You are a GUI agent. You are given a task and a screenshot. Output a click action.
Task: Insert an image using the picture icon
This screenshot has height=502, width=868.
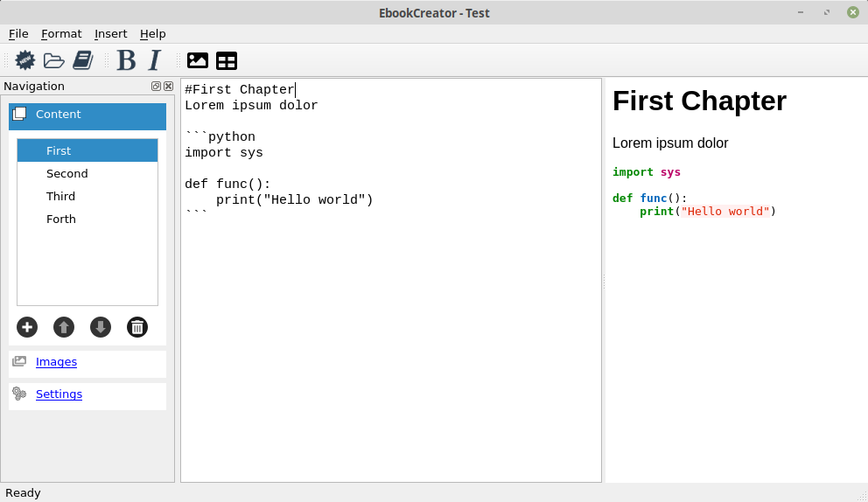click(198, 60)
